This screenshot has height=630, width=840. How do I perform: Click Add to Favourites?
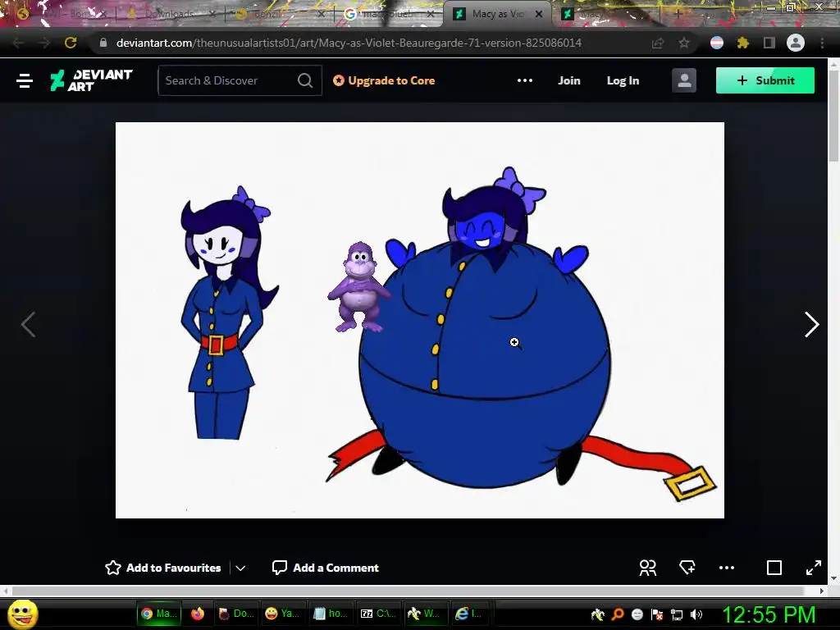coord(163,568)
